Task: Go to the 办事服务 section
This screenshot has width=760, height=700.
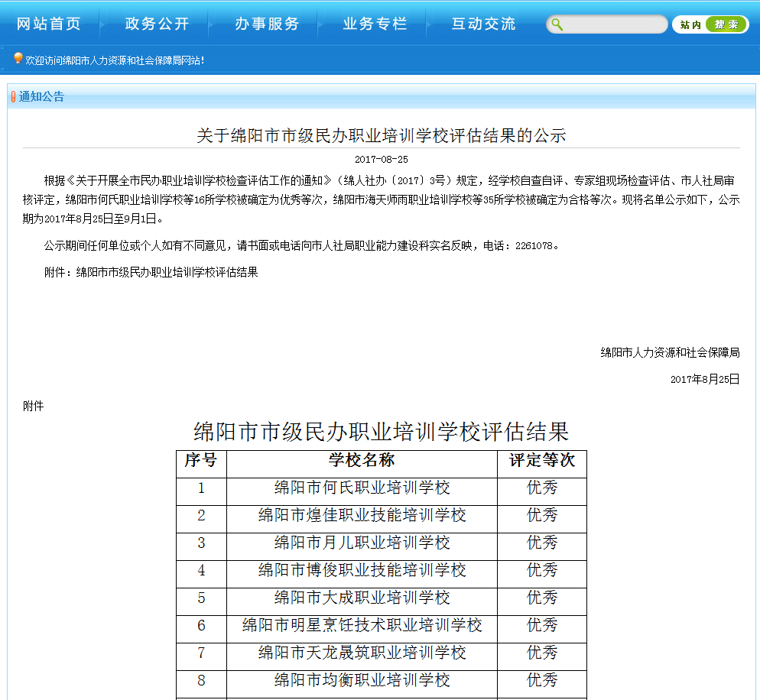Action: tap(267, 24)
